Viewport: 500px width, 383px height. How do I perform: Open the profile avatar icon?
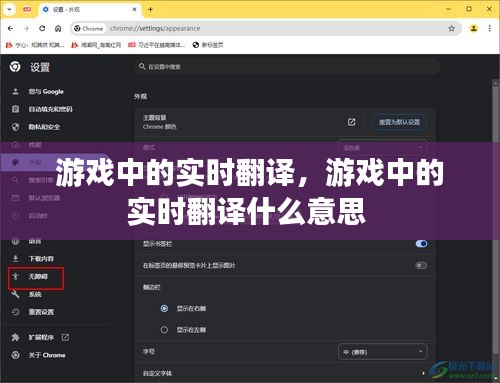point(473,28)
